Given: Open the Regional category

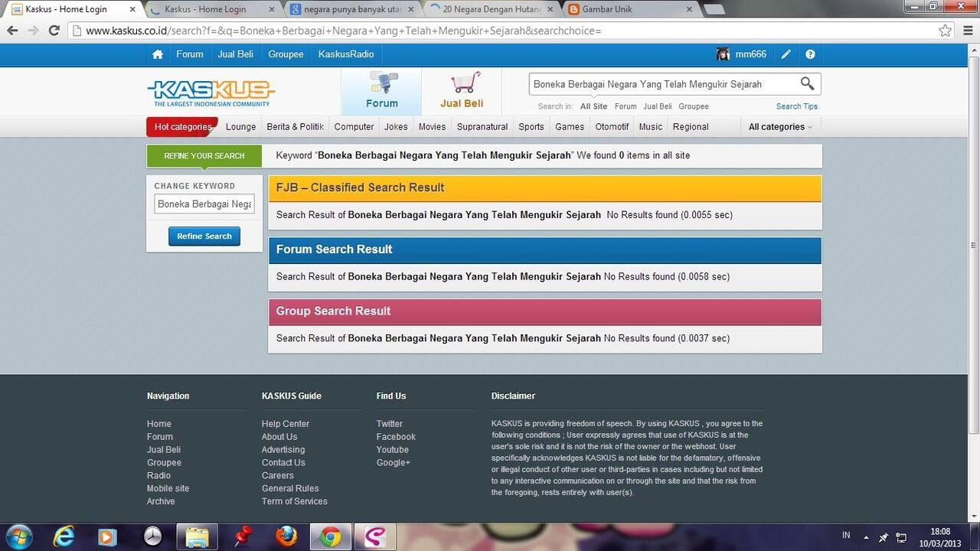Looking at the screenshot, I should pos(691,127).
